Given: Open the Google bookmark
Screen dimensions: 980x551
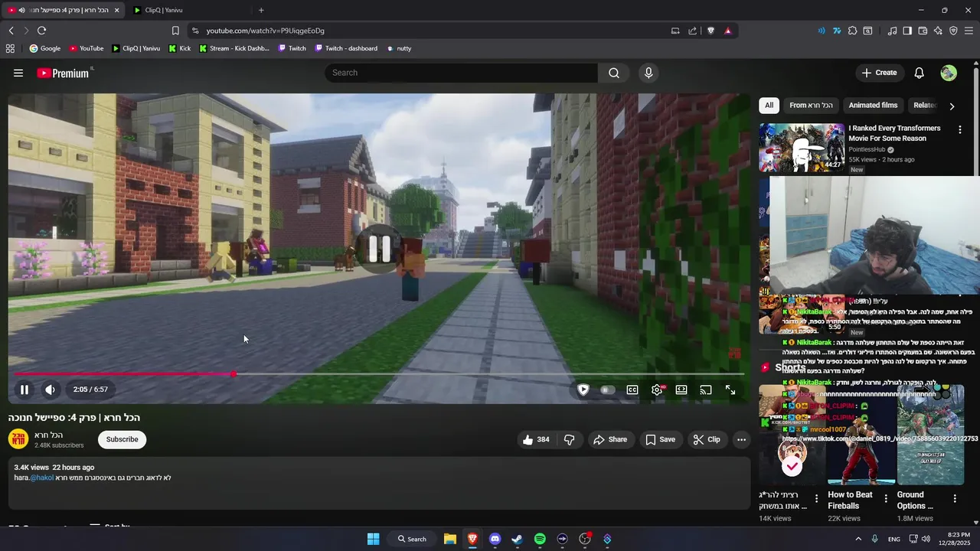Looking at the screenshot, I should click(44, 48).
